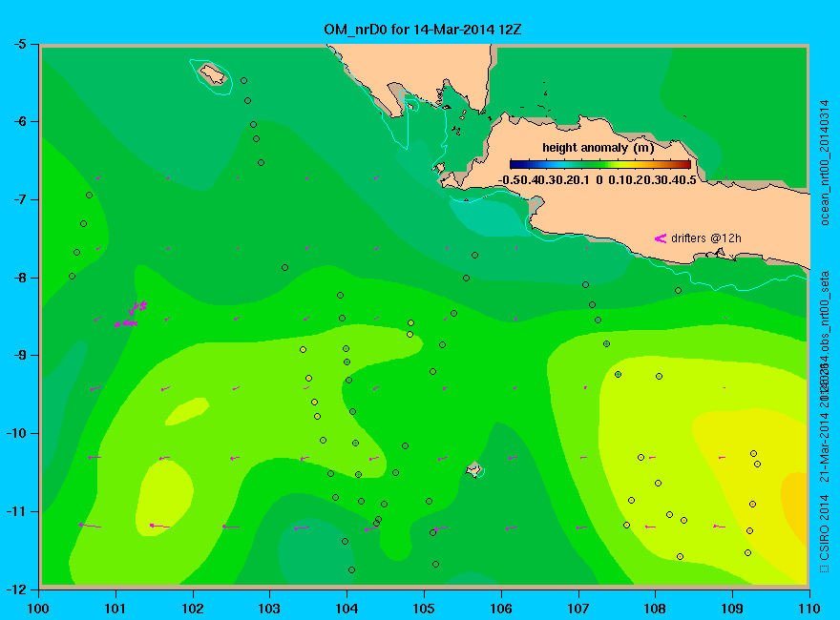Click the outlined island in the upper left

(x=213, y=74)
